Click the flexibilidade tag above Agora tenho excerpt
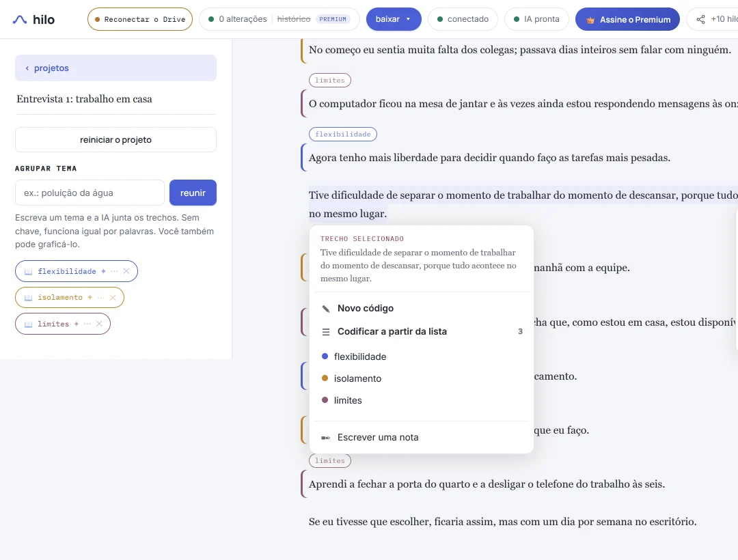The image size is (738, 560). pyautogui.click(x=342, y=135)
